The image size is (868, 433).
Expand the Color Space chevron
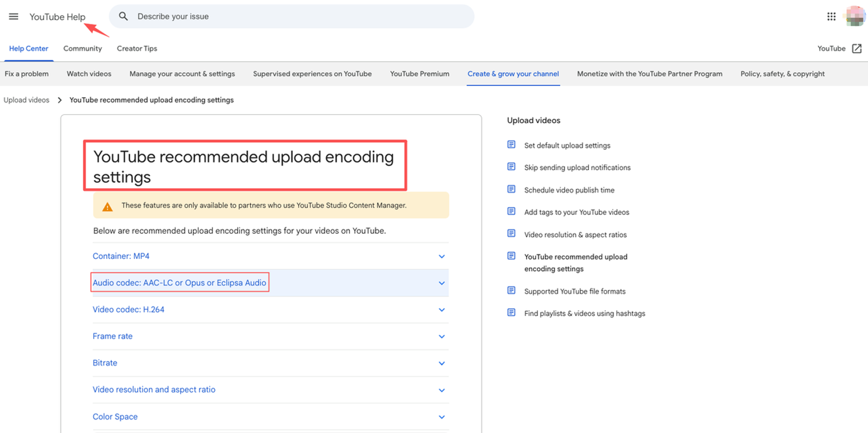point(442,417)
